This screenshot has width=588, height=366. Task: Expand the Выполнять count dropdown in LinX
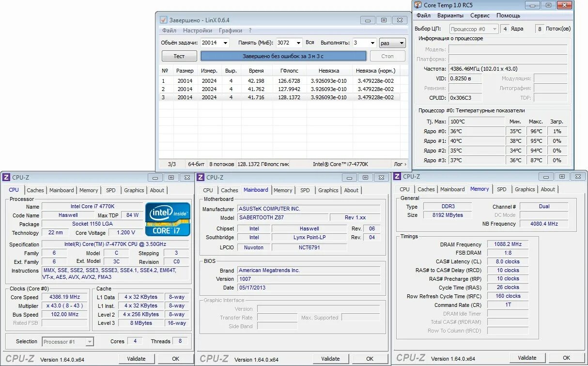click(372, 43)
